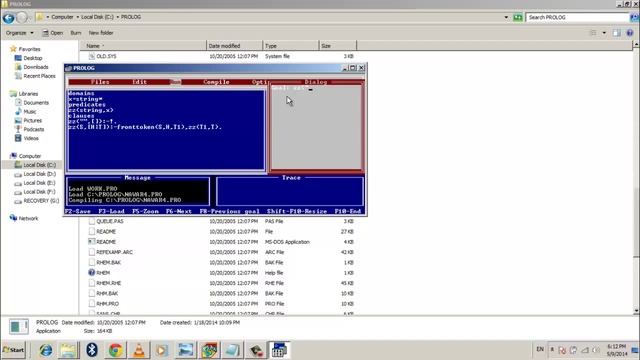Select Local Disk (E:) in sidebar
This screenshot has width=640, height=360.
(x=39, y=183)
